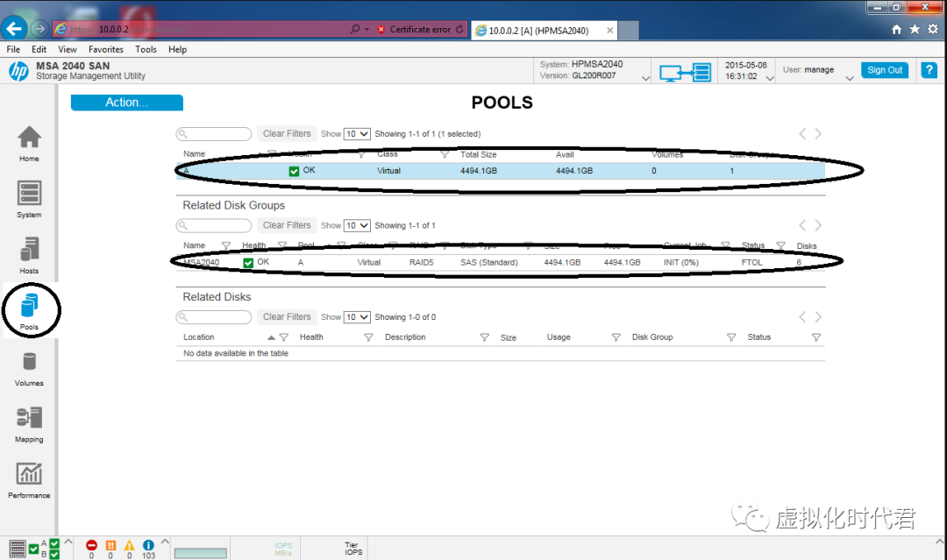
Task: Expand the System version info chevron
Action: click(645, 79)
